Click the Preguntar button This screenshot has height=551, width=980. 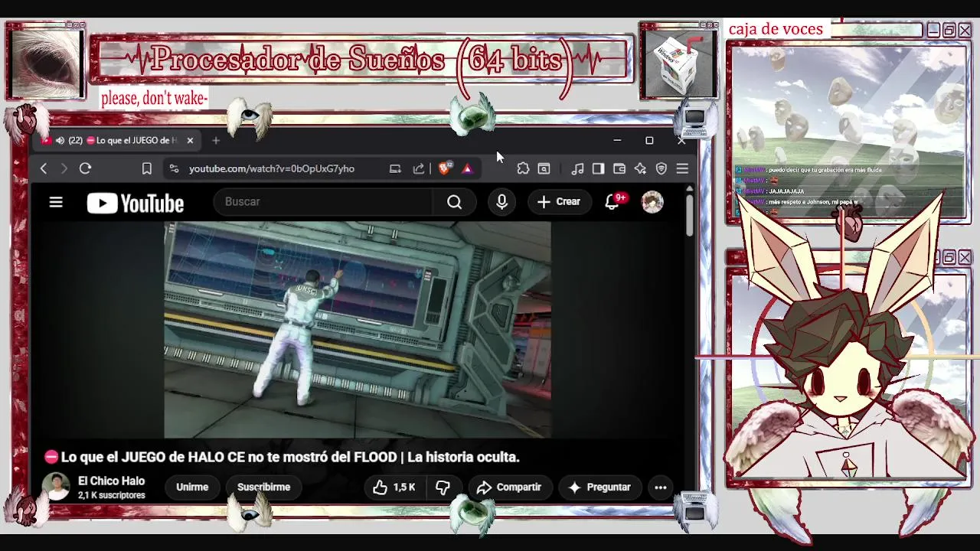pos(600,487)
